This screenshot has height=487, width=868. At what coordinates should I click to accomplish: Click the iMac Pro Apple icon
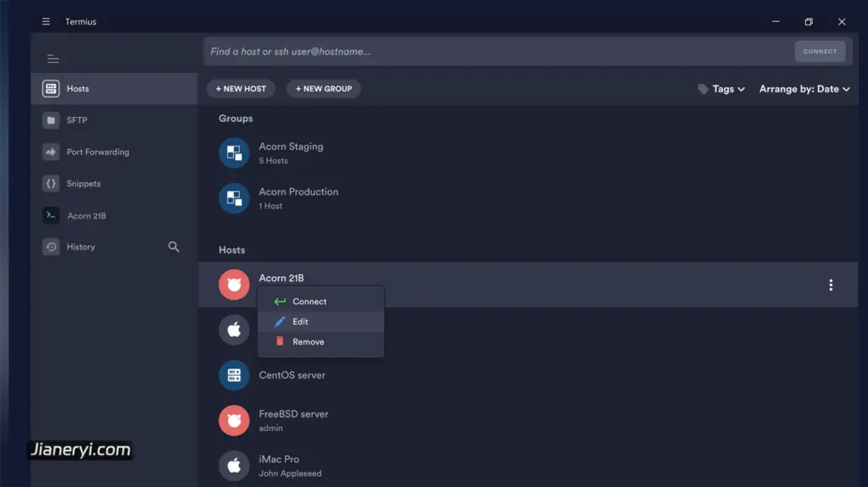234,466
